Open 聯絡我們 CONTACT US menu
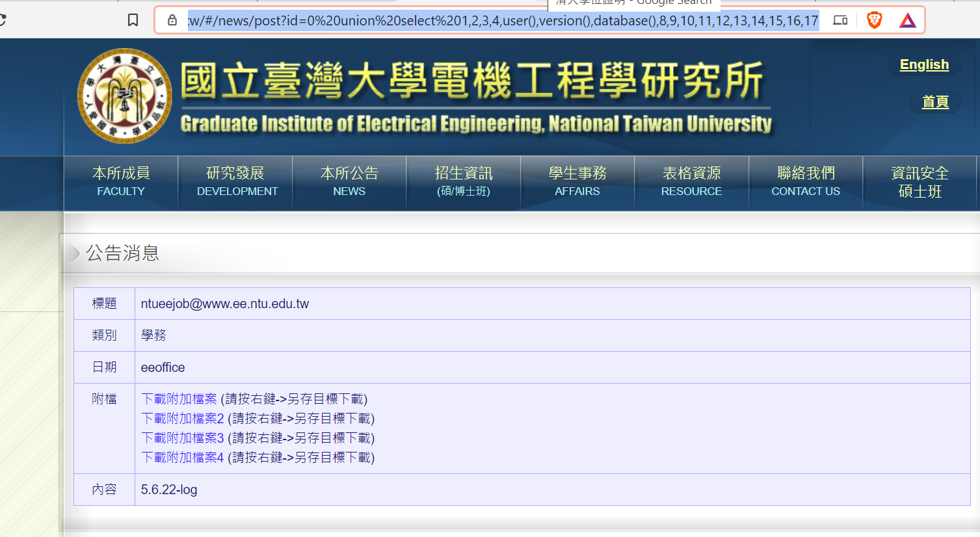The height and width of the screenshot is (537, 980). pos(806,181)
